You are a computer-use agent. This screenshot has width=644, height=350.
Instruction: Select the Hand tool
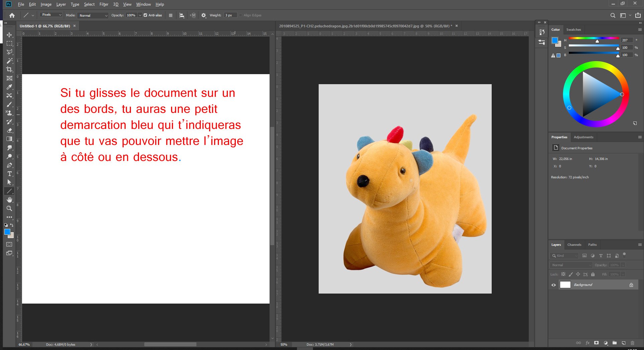(x=9, y=200)
